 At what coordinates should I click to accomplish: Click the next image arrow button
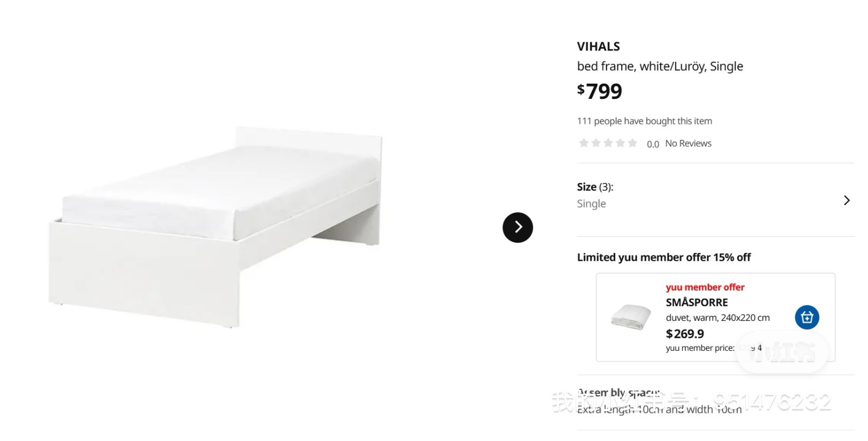[518, 227]
